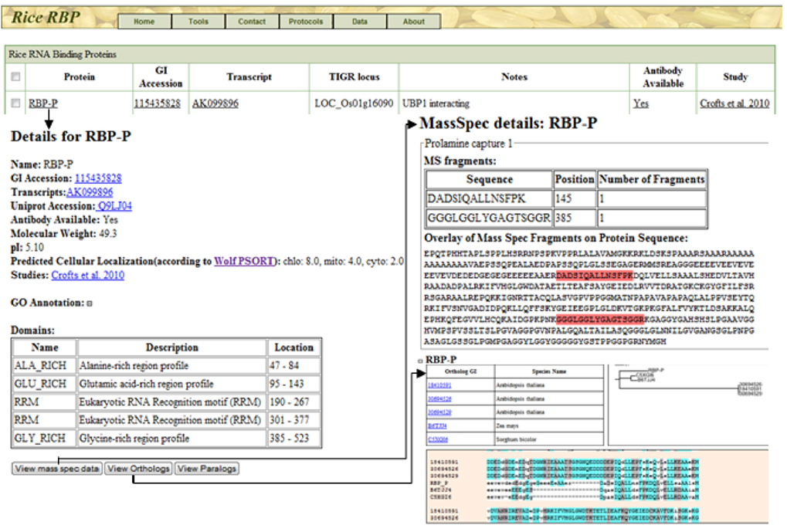The width and height of the screenshot is (787, 532).
Task: Open the Sorghum bicolor ortholog C5X0D6 link
Action: point(438,439)
